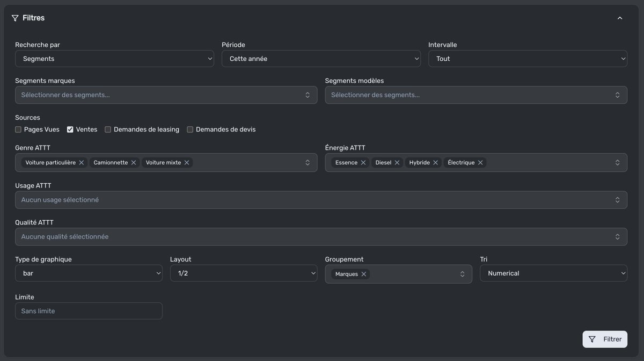
Task: Enable the Demandes de devis checkbox
Action: click(x=190, y=129)
